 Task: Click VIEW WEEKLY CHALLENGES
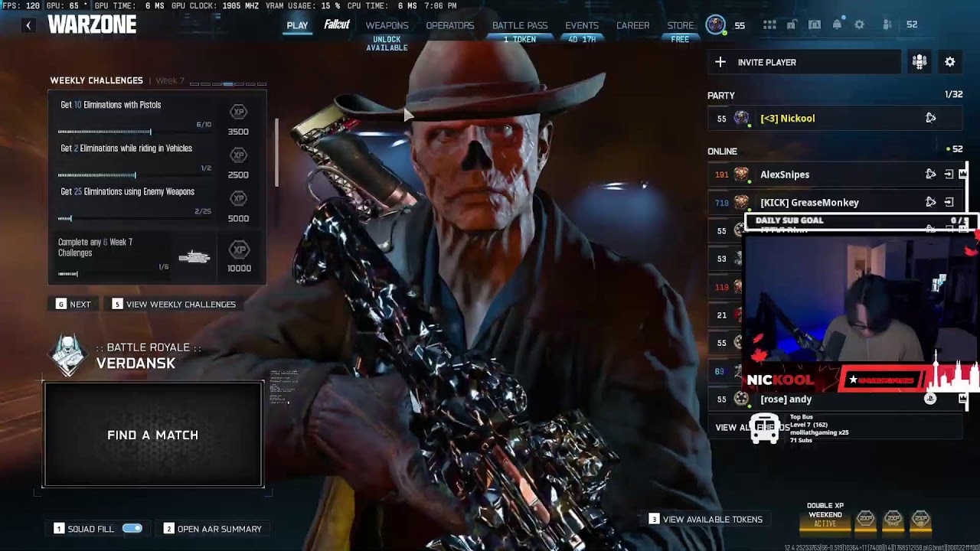174,304
